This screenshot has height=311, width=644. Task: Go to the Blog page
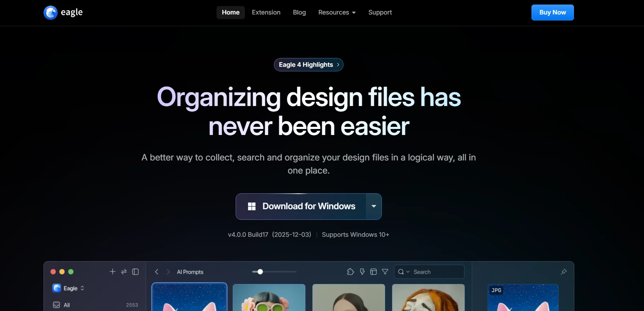[299, 12]
